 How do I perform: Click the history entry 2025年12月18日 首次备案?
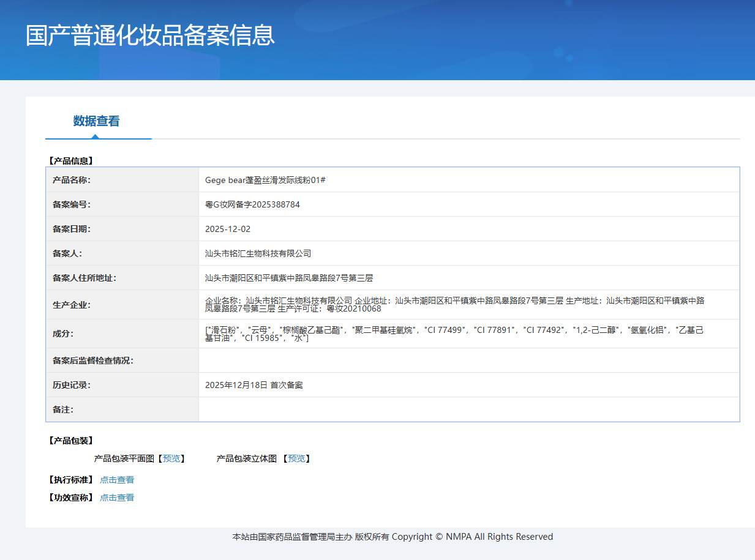click(254, 385)
